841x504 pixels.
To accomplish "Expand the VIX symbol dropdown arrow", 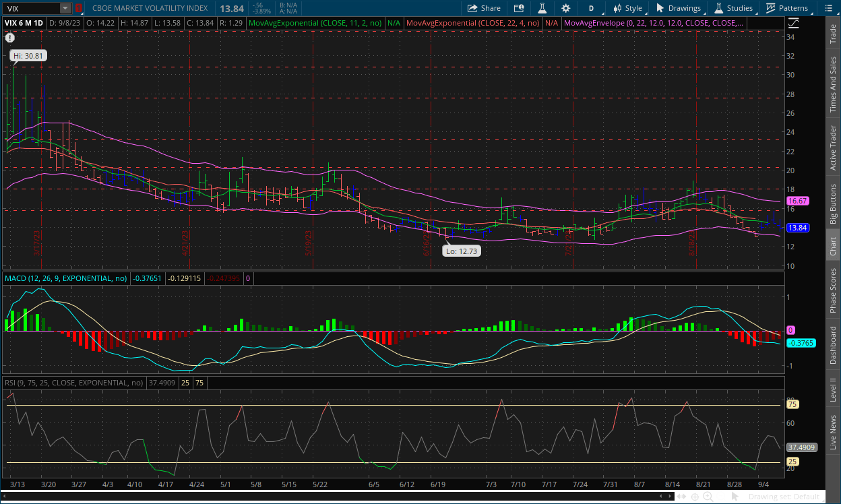I will pos(65,8).
